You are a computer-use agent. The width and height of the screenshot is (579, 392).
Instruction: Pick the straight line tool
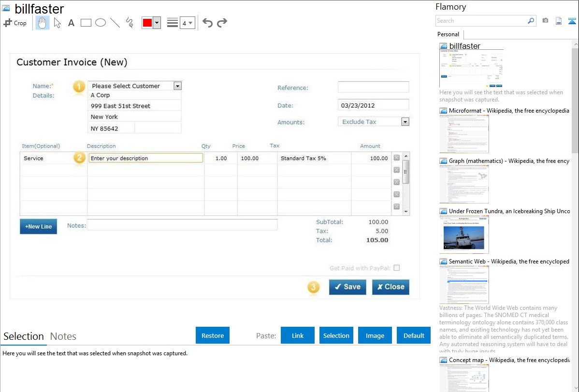point(115,23)
